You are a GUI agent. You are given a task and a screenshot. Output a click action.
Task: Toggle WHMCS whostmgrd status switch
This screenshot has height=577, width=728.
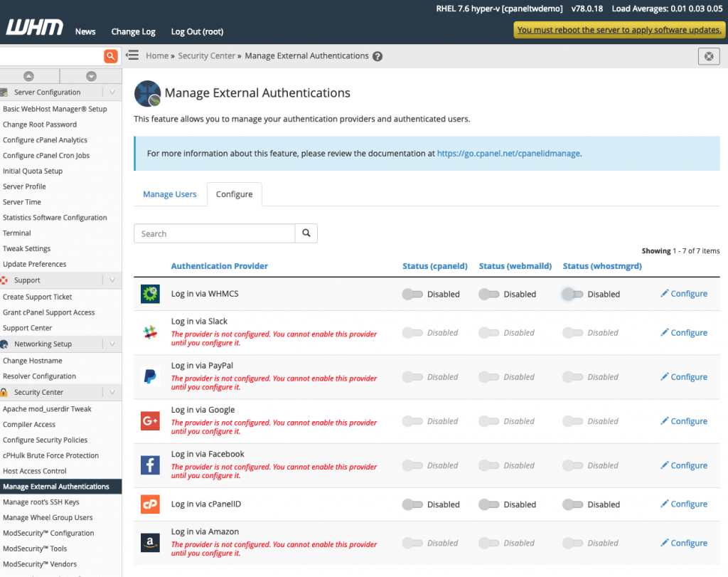coord(572,294)
